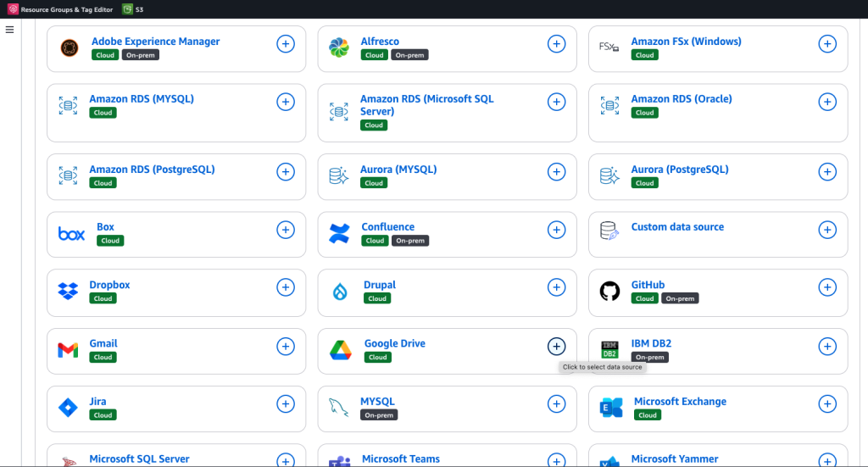Open the Custom data source title link
The width and height of the screenshot is (868, 467).
pyautogui.click(x=677, y=227)
